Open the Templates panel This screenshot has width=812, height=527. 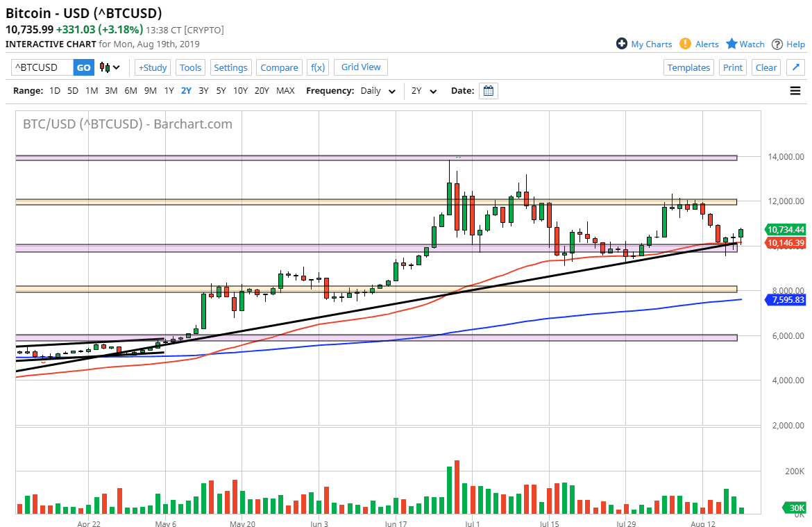(x=688, y=67)
